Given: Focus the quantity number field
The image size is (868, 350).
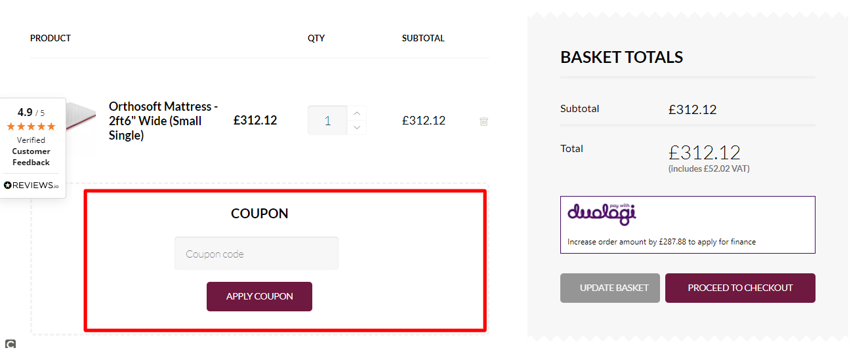Looking at the screenshot, I should click(327, 121).
